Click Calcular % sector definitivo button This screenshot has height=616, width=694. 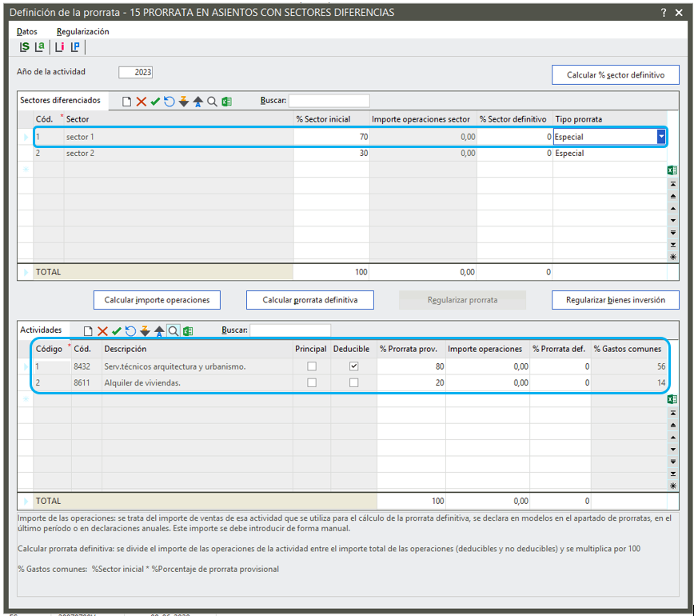click(x=615, y=75)
